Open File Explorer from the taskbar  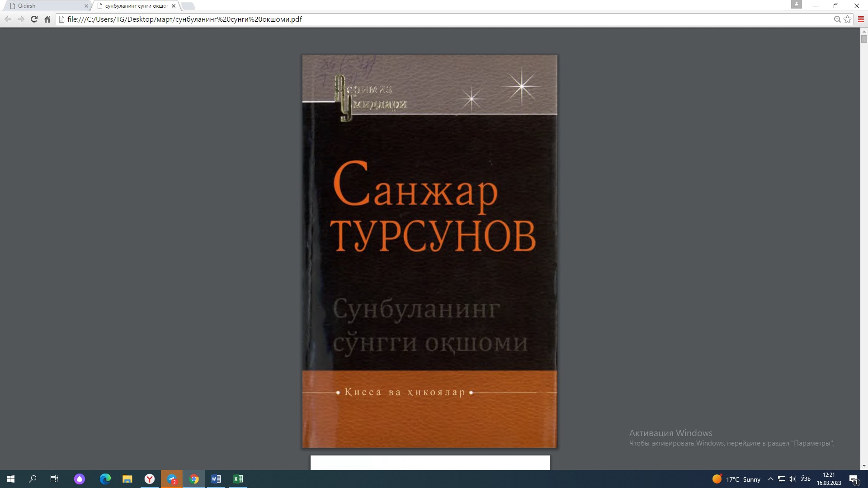pyautogui.click(x=127, y=479)
